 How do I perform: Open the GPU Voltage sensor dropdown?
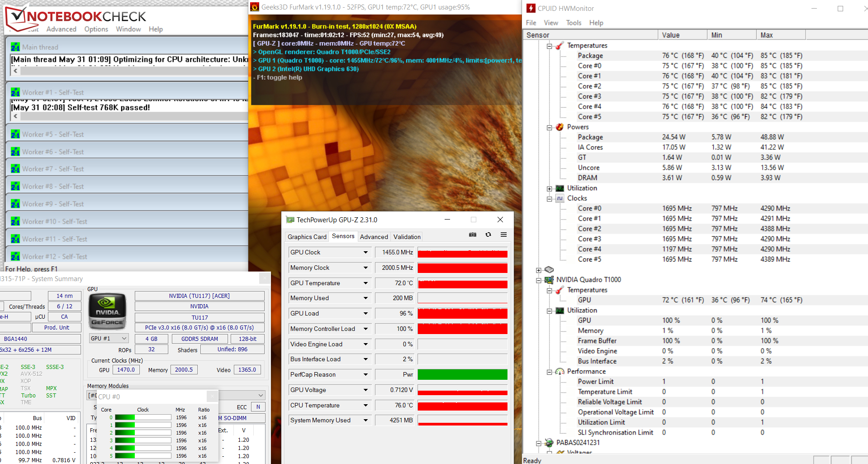pos(365,390)
